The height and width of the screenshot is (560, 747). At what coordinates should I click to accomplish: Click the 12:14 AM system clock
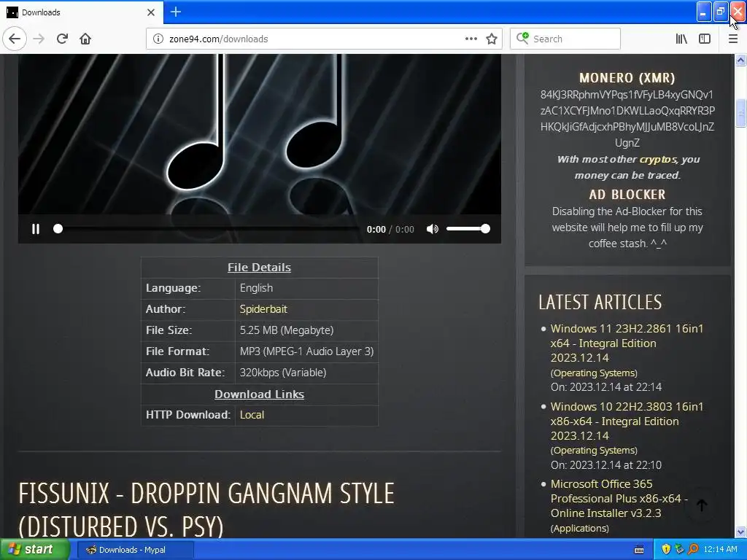720,550
